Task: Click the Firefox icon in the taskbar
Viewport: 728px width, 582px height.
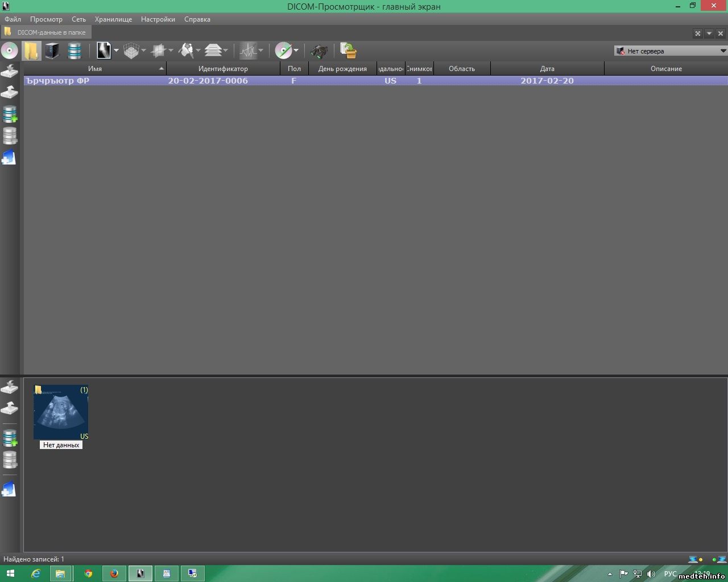Action: (x=114, y=573)
